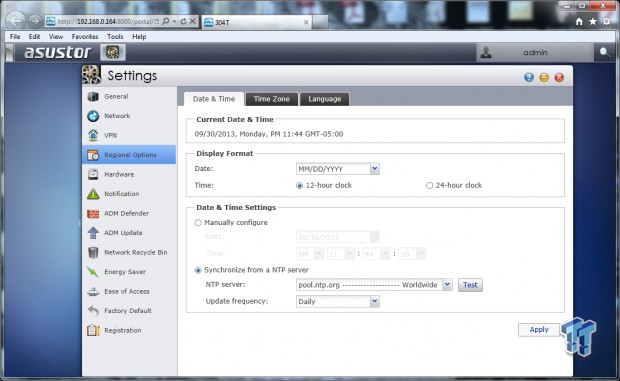This screenshot has height=381, width=620.
Task: Switch to the Language tab
Action: tap(325, 99)
